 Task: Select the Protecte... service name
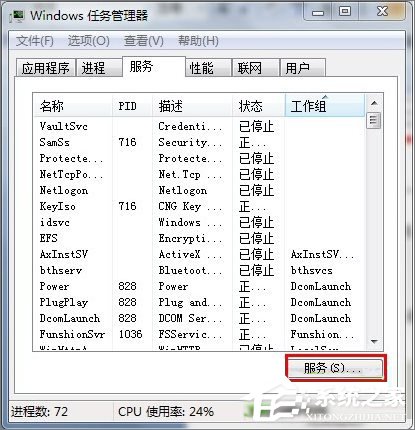click(71, 158)
